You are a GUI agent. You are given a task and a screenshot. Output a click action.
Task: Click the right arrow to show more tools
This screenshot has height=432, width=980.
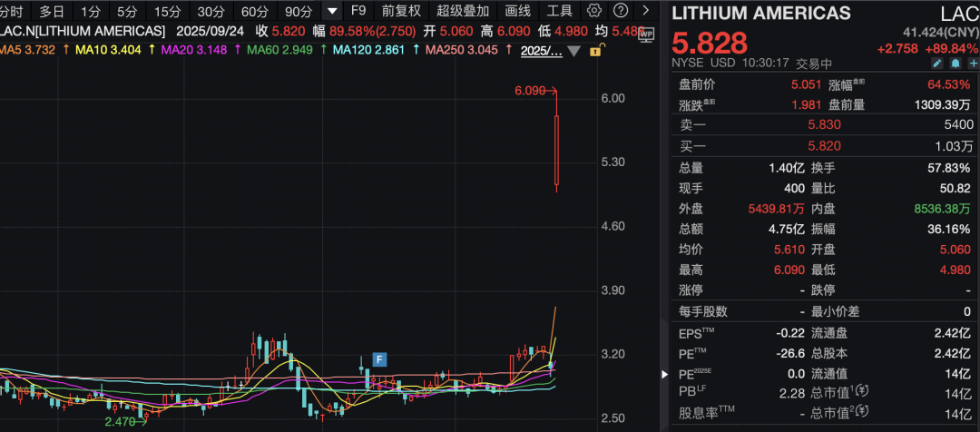click(646, 11)
